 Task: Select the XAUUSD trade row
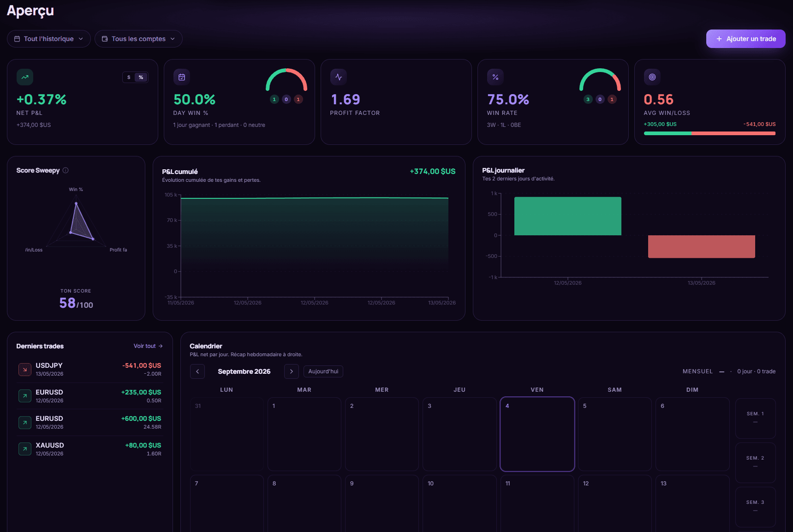tap(90, 449)
